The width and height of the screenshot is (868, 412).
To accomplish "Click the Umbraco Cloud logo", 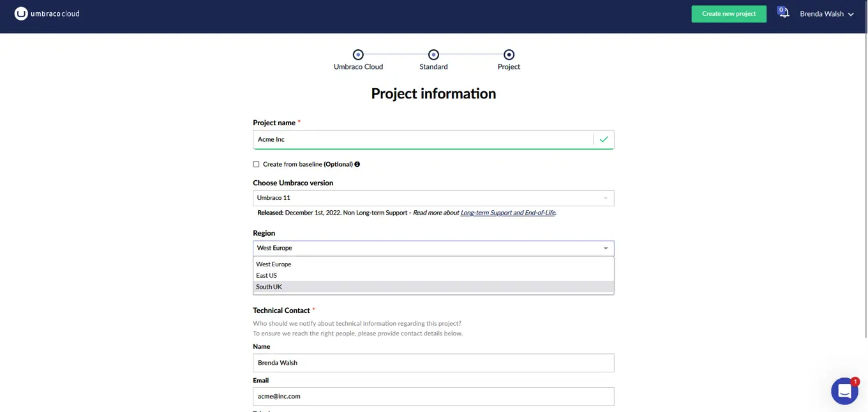I will (47, 13).
